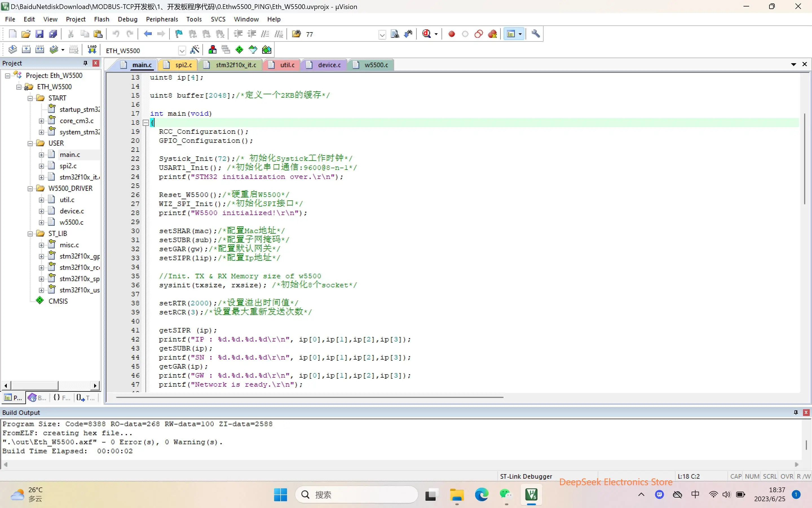Click editor vertical scrollbar thumb
812x508 pixels.
[x=805, y=159]
